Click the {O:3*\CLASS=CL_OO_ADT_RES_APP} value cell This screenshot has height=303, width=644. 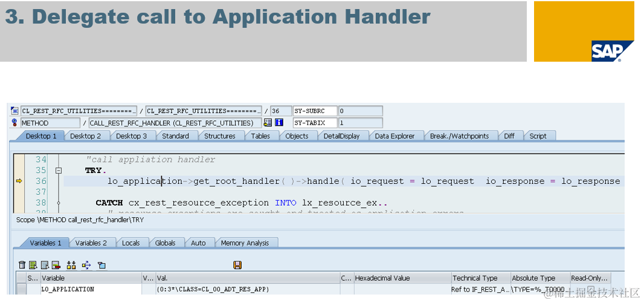pos(247,290)
